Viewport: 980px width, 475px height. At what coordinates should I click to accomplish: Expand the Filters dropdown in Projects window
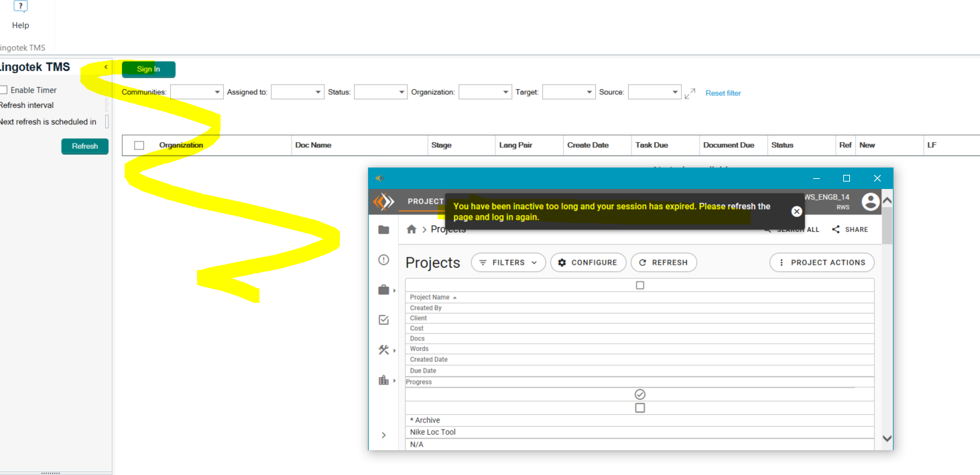pyautogui.click(x=508, y=263)
